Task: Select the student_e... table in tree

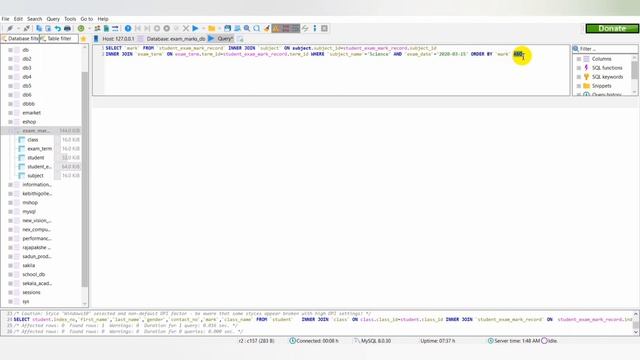Action: (39, 167)
